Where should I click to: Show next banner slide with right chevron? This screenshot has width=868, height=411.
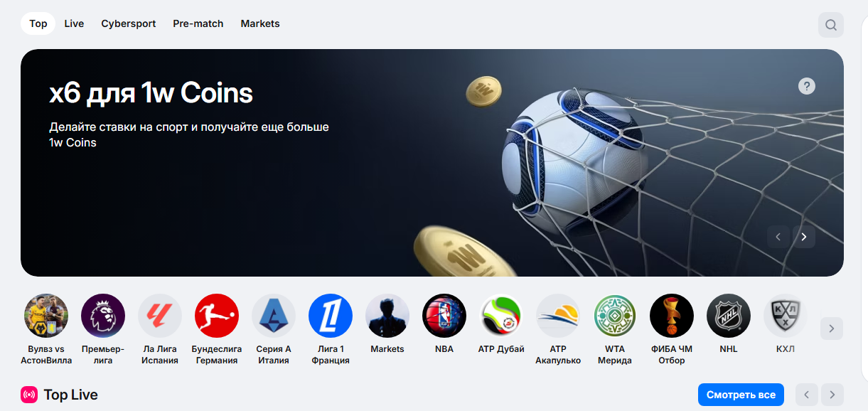804,237
